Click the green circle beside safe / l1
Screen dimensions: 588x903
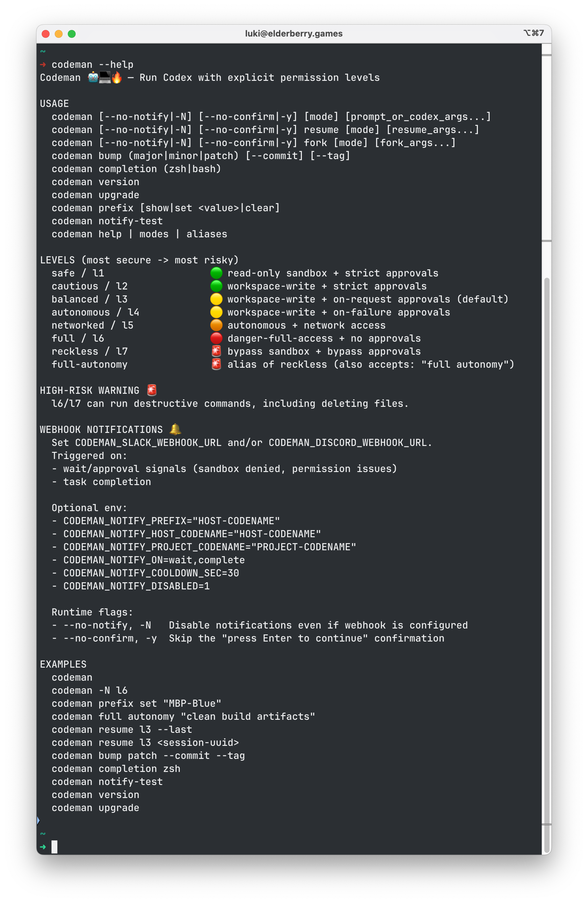pyautogui.click(x=216, y=273)
